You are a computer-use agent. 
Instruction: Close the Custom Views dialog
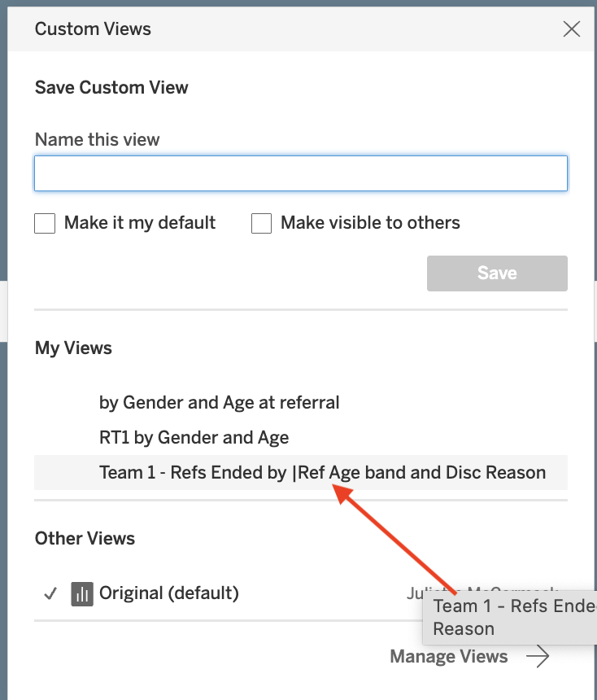572,29
